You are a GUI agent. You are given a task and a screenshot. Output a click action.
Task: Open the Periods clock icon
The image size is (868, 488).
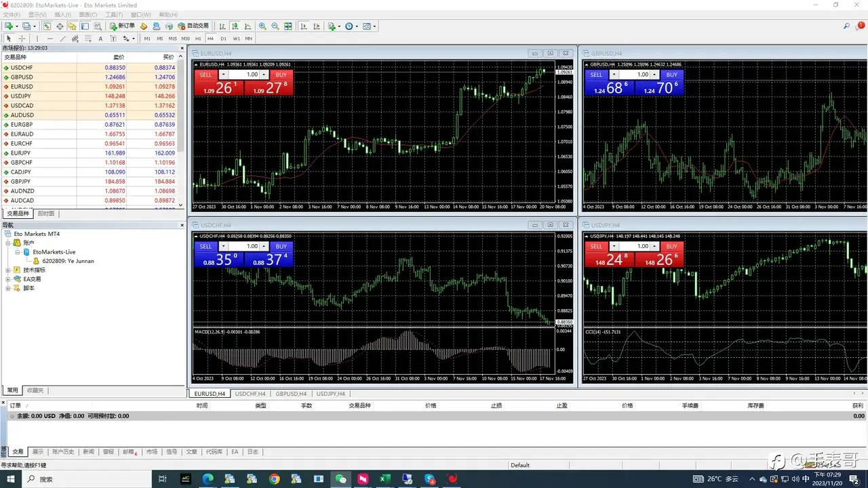pos(349,26)
